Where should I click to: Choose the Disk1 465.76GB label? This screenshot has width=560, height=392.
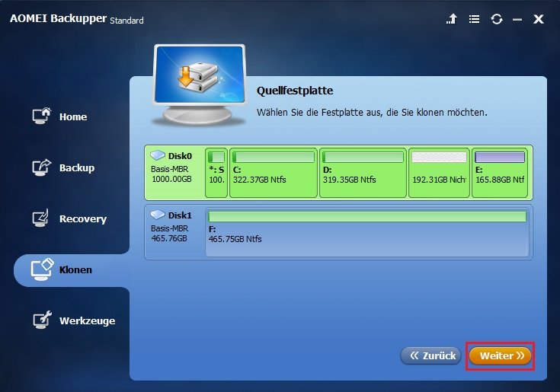click(169, 238)
